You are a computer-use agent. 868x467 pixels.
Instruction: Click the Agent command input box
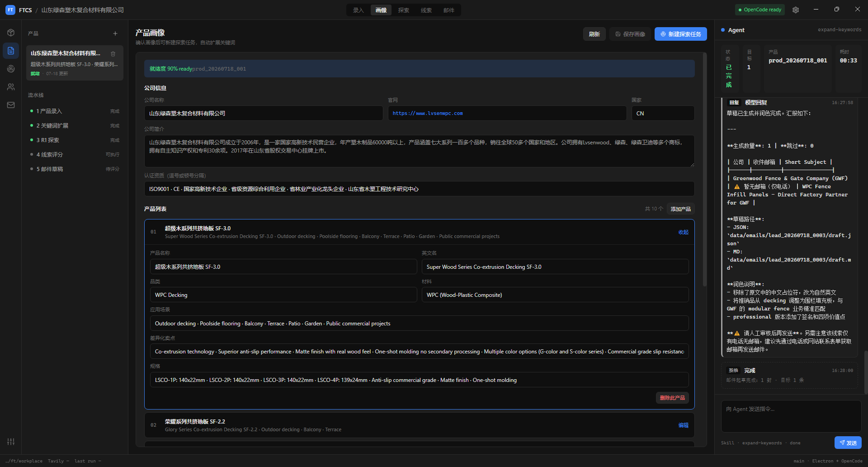[791, 416]
